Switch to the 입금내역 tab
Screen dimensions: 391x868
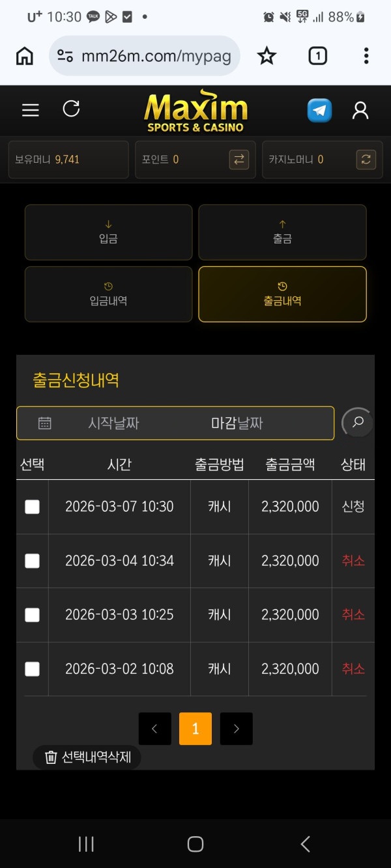pyautogui.click(x=108, y=294)
